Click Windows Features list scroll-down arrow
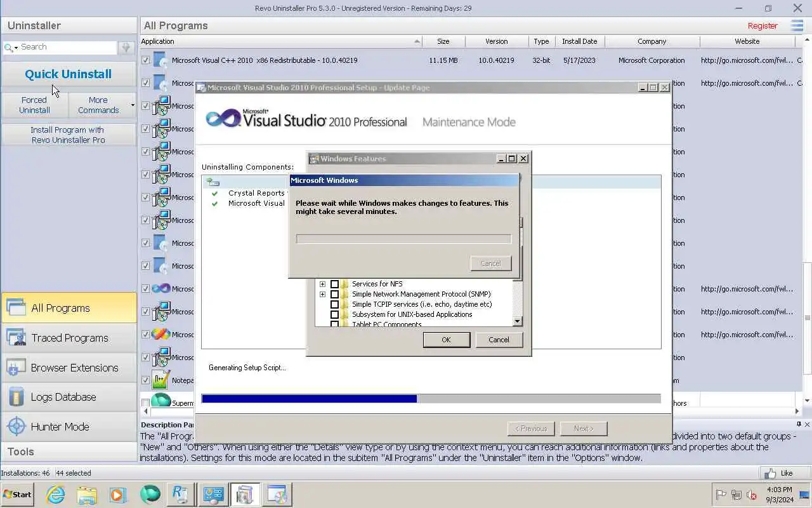 517,322
